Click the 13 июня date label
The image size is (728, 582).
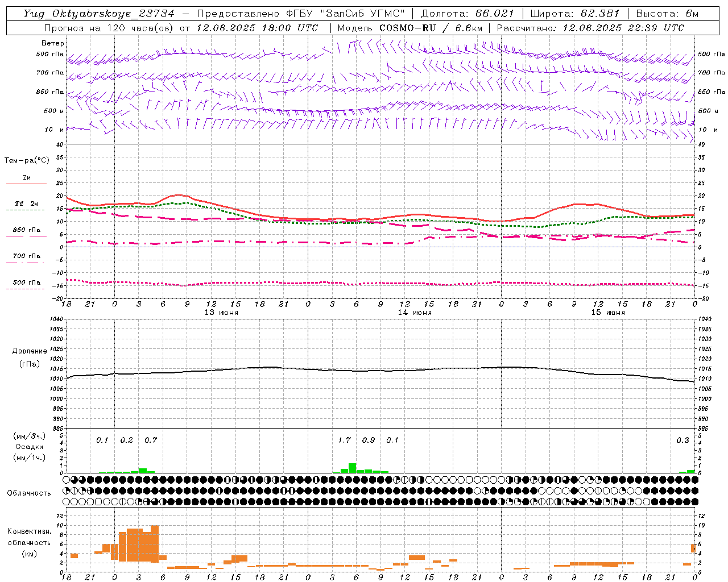pyautogui.click(x=221, y=313)
